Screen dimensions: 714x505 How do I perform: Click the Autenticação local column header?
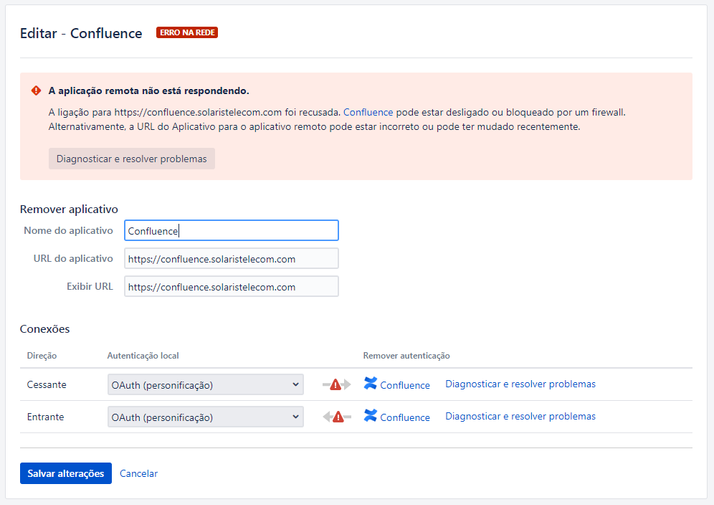[143, 356]
